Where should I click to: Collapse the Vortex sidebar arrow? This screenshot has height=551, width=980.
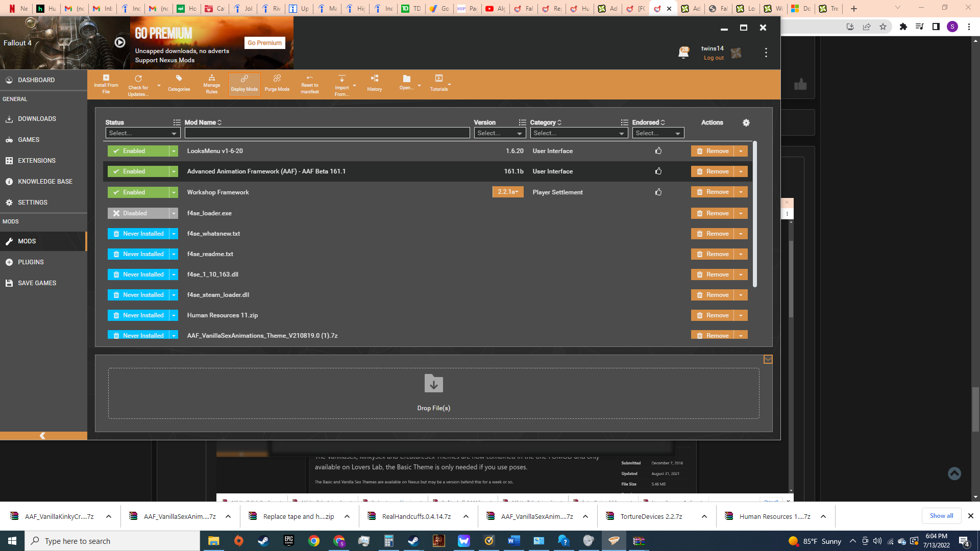pos(43,436)
